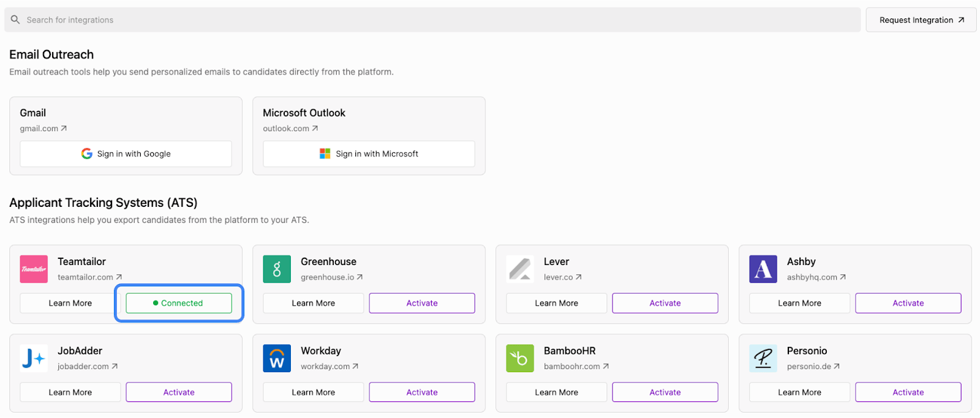The height and width of the screenshot is (418, 980).
Task: Open the Request Integration button
Action: 921,20
